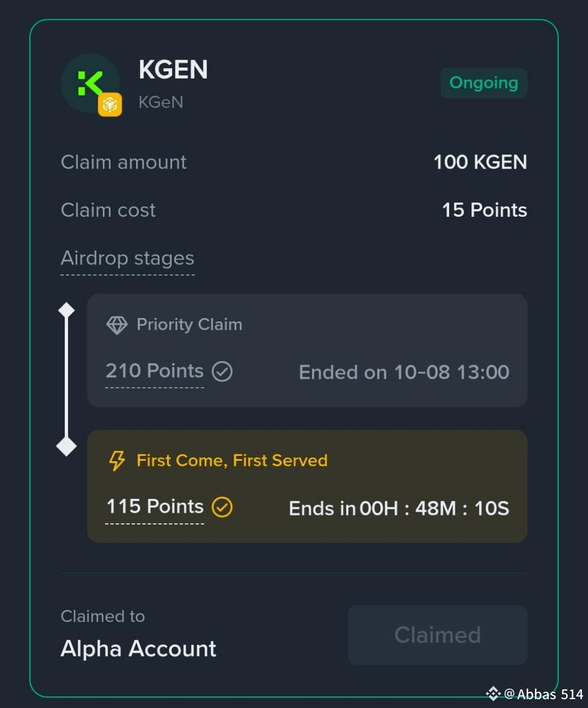Tap the underlined 210 Points text
Screen dimensions: 588x708
(x=154, y=371)
